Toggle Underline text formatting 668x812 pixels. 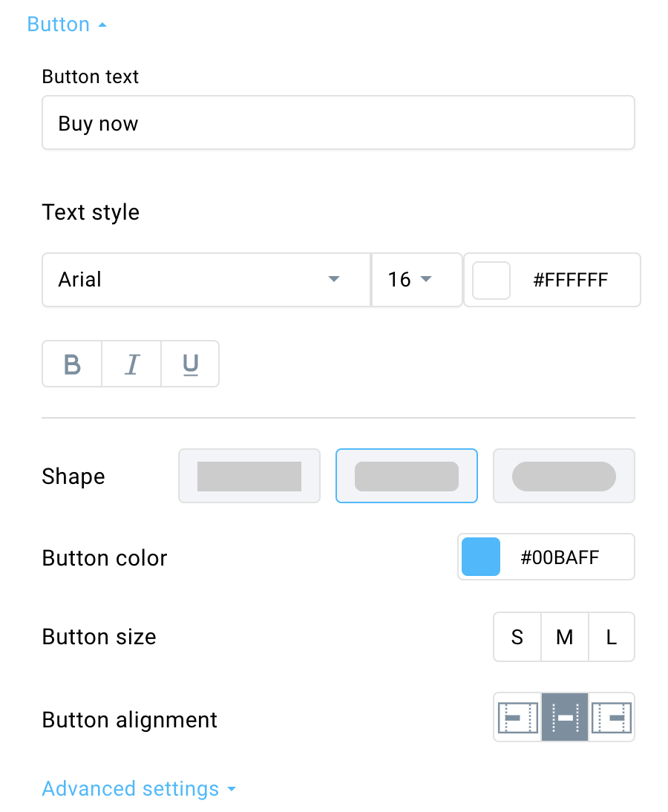pyautogui.click(x=190, y=364)
